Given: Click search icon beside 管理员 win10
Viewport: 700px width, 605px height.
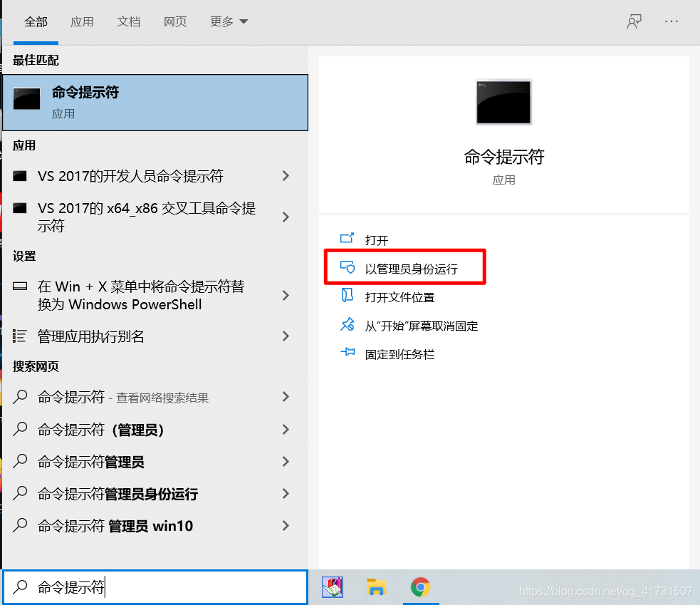Looking at the screenshot, I should (20, 525).
